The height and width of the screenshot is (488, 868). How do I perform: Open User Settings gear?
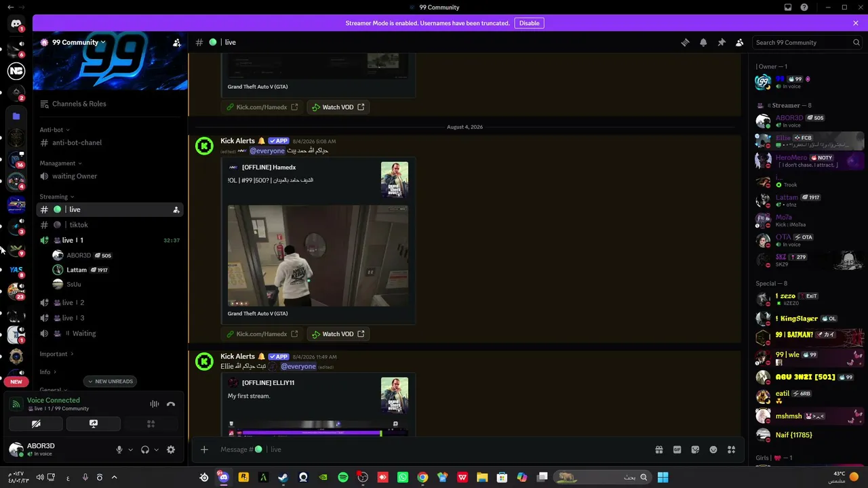171,449
